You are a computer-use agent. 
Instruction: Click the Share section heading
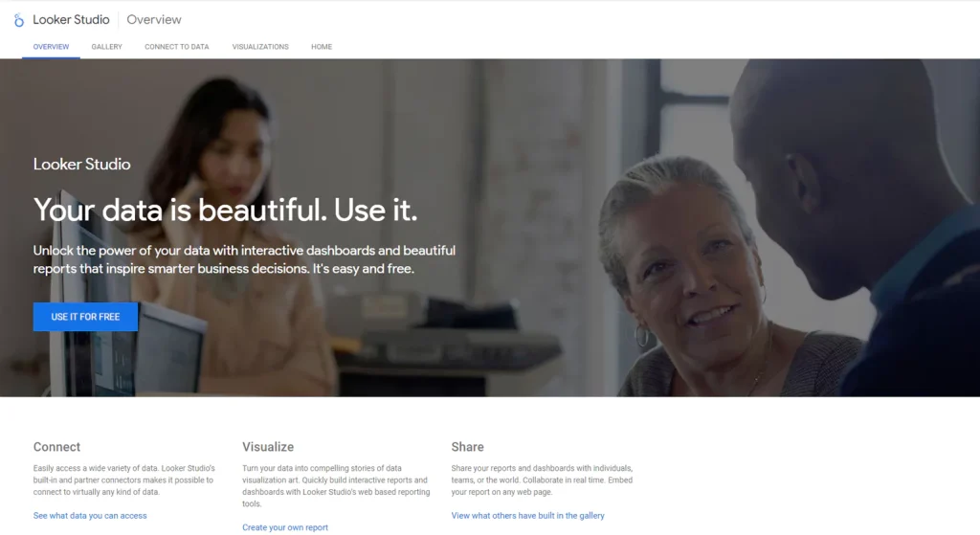pos(467,447)
